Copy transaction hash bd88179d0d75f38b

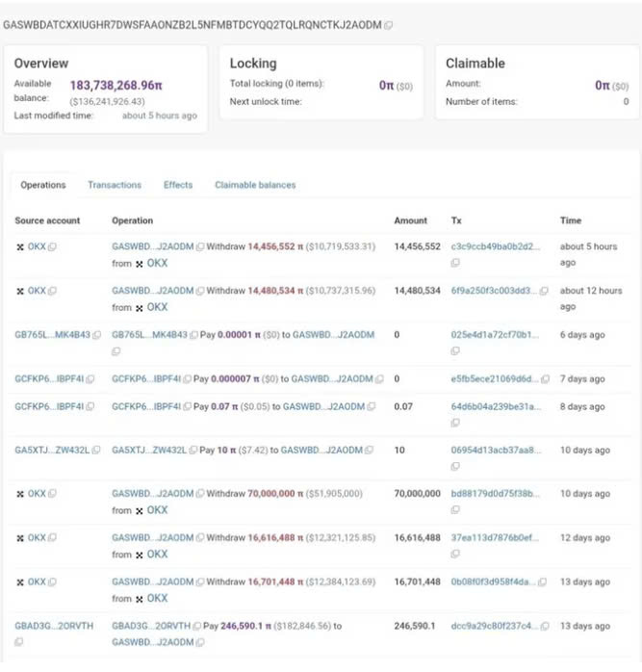pos(455,510)
